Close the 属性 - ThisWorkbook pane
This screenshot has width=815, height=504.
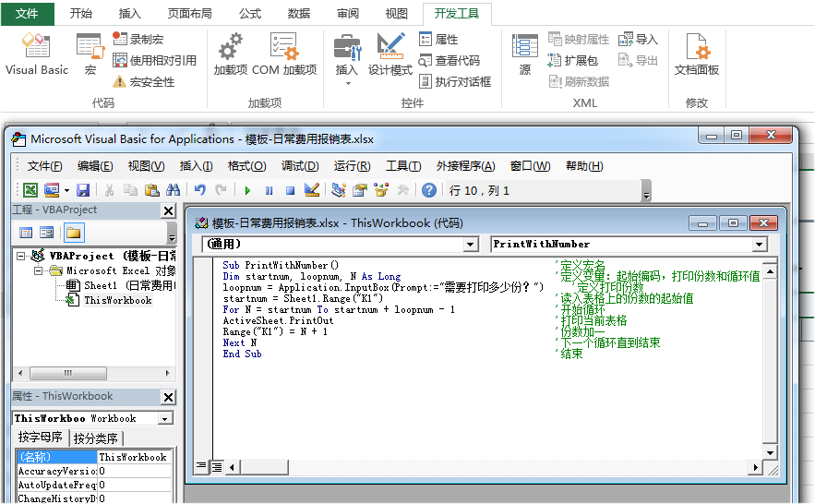[168, 398]
